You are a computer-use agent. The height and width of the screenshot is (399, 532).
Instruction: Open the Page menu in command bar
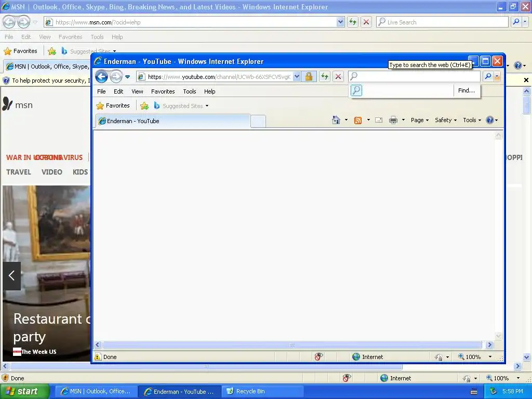[x=420, y=120]
